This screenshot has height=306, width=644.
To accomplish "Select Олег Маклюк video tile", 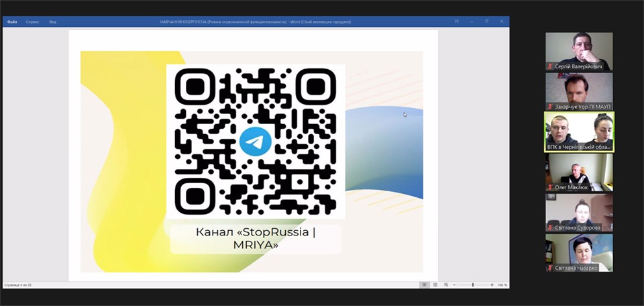I will (x=579, y=172).
